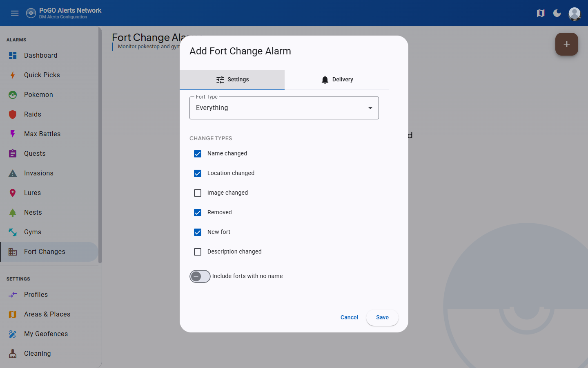Switch to the Delivery tab label
Screen dimensions: 588x368
point(343,79)
